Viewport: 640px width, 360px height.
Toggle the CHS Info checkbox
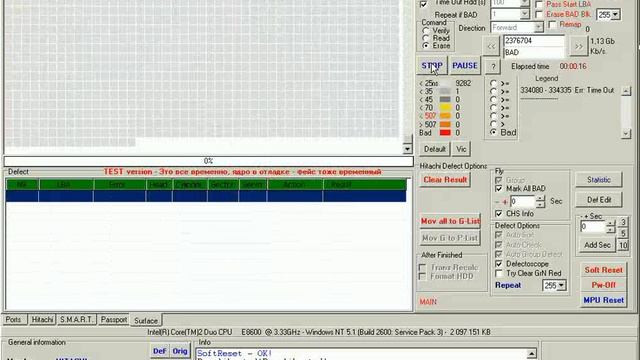tap(498, 213)
